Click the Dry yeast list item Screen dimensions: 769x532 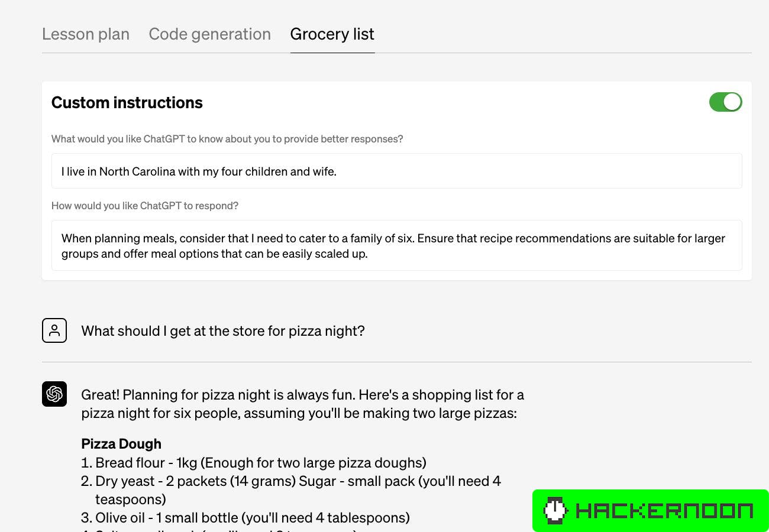click(x=296, y=481)
